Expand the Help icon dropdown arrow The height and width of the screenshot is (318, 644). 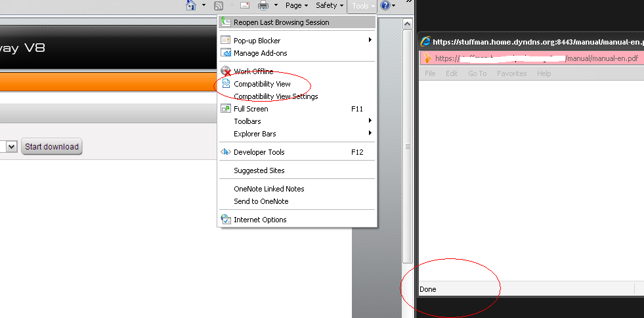(393, 6)
